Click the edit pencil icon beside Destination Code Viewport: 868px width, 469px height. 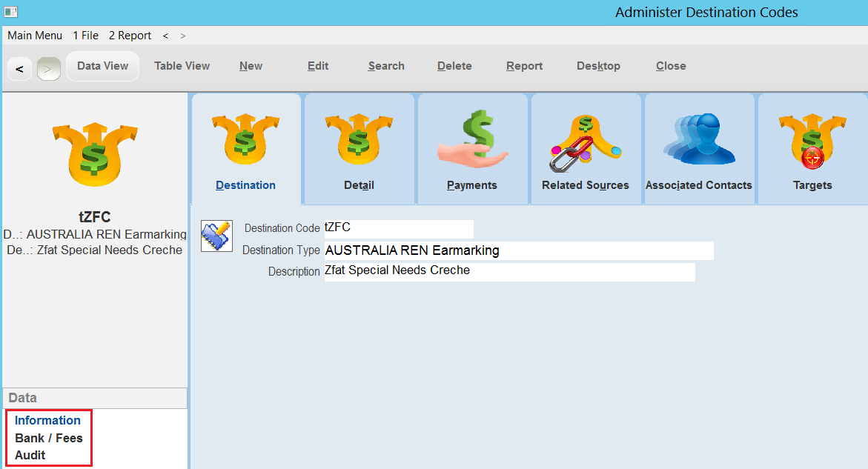pyautogui.click(x=216, y=236)
